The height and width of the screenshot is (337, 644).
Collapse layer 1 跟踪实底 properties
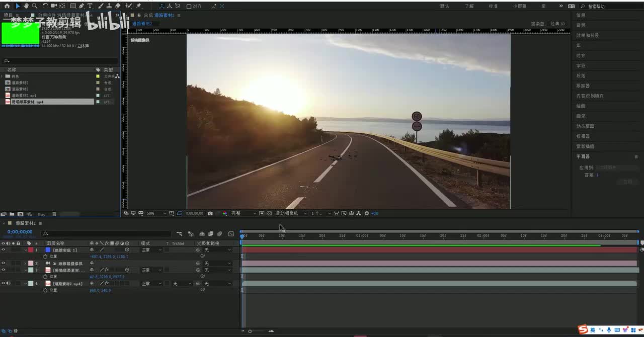pyautogui.click(x=25, y=250)
